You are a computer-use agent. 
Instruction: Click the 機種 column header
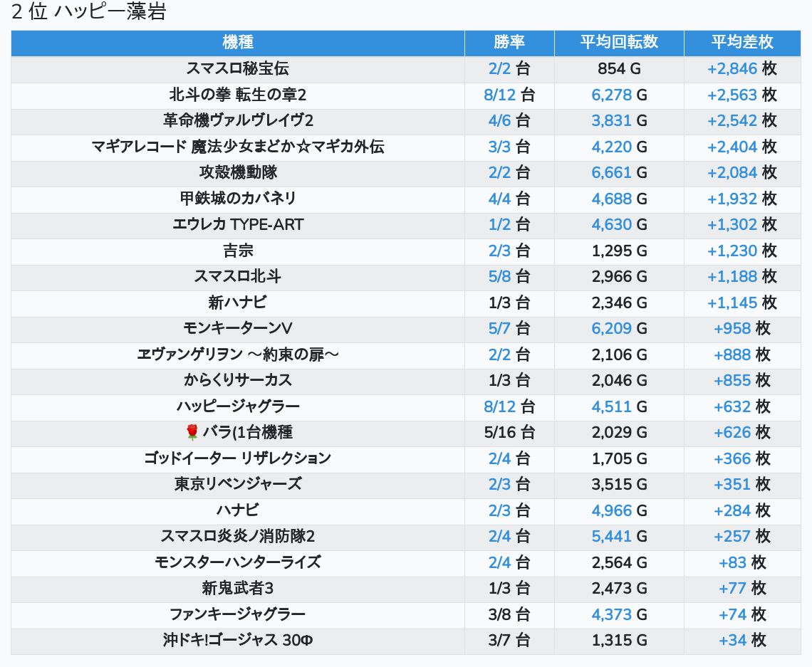238,43
